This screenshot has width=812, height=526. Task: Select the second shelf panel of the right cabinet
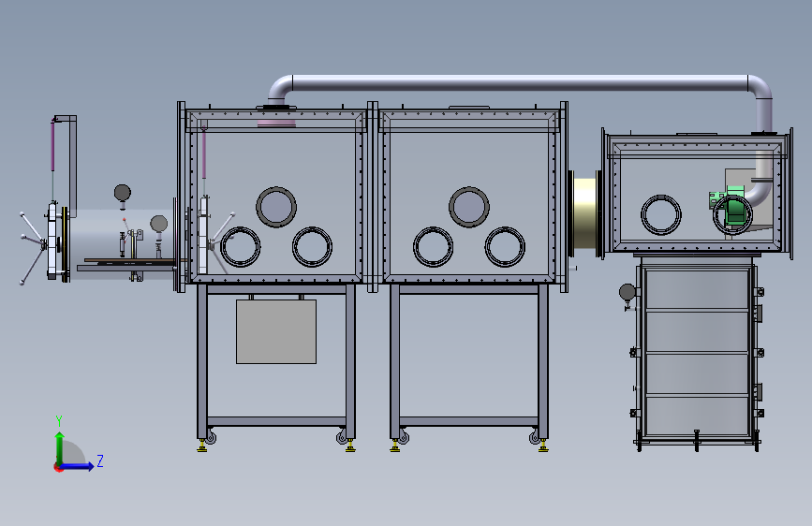[697, 332]
